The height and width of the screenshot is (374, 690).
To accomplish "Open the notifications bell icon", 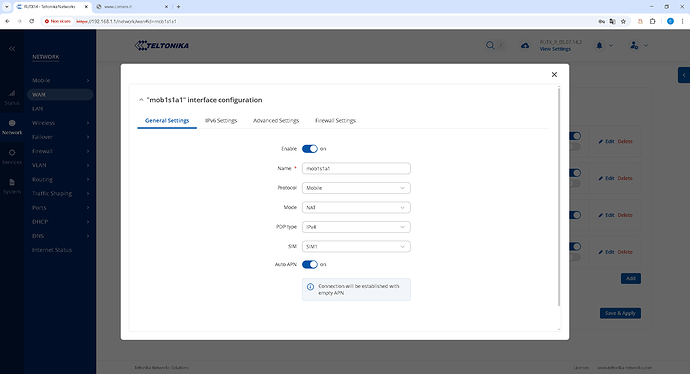I will pyautogui.click(x=599, y=45).
